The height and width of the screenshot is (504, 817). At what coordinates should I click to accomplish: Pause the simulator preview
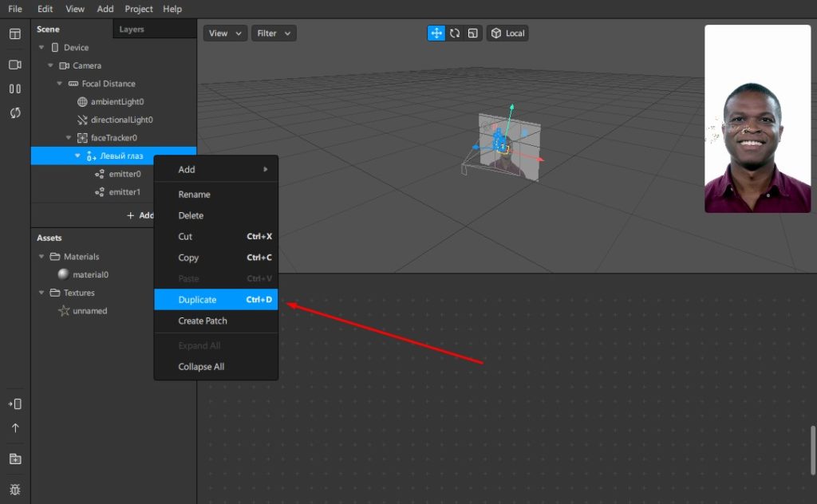[15, 89]
